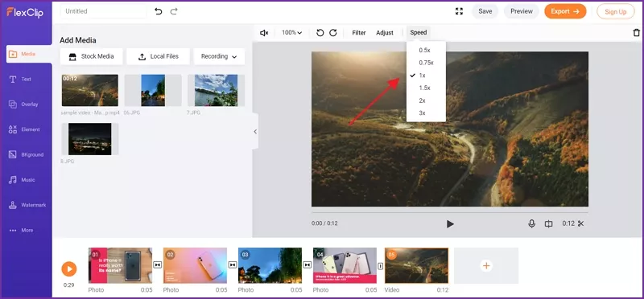
Task: Select storyboard clip 03 trees photo
Action: point(270,265)
